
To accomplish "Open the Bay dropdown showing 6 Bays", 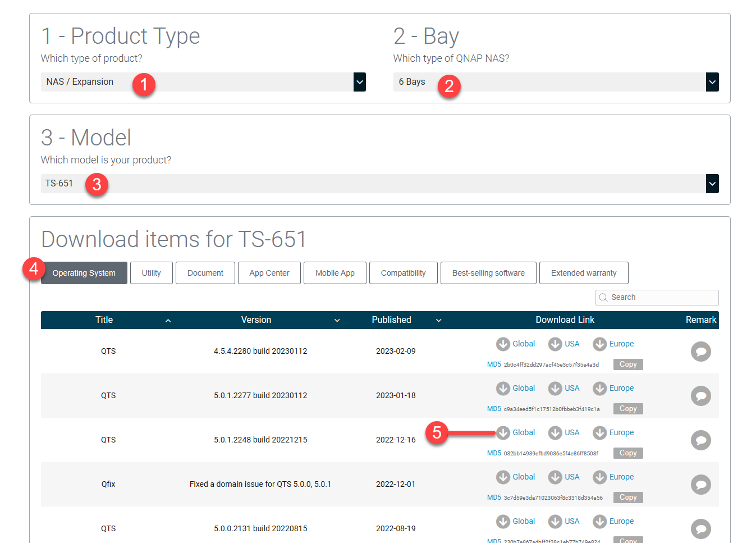I will [x=556, y=82].
